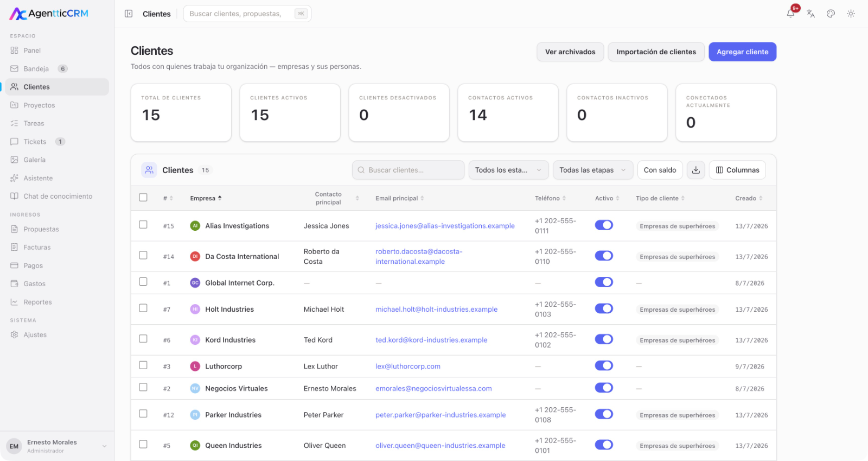
Task: Sort by Tipo de cliente column
Action: (660, 198)
